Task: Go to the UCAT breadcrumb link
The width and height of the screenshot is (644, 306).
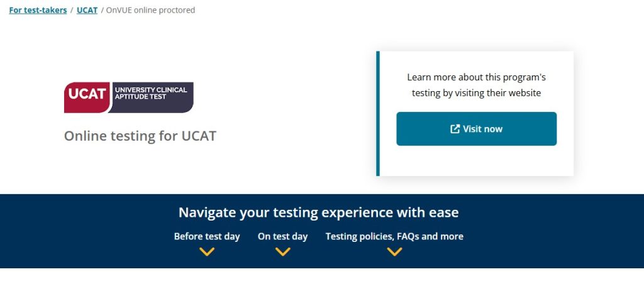Action: [87, 10]
